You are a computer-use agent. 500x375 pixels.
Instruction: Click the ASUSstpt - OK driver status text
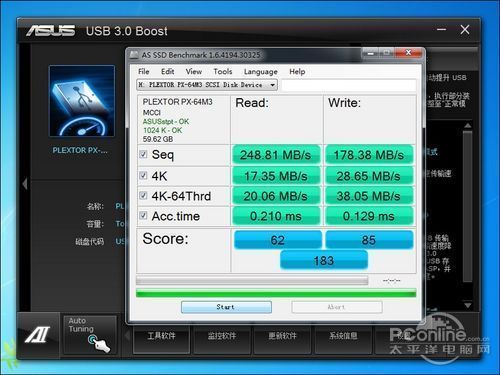coord(166,122)
